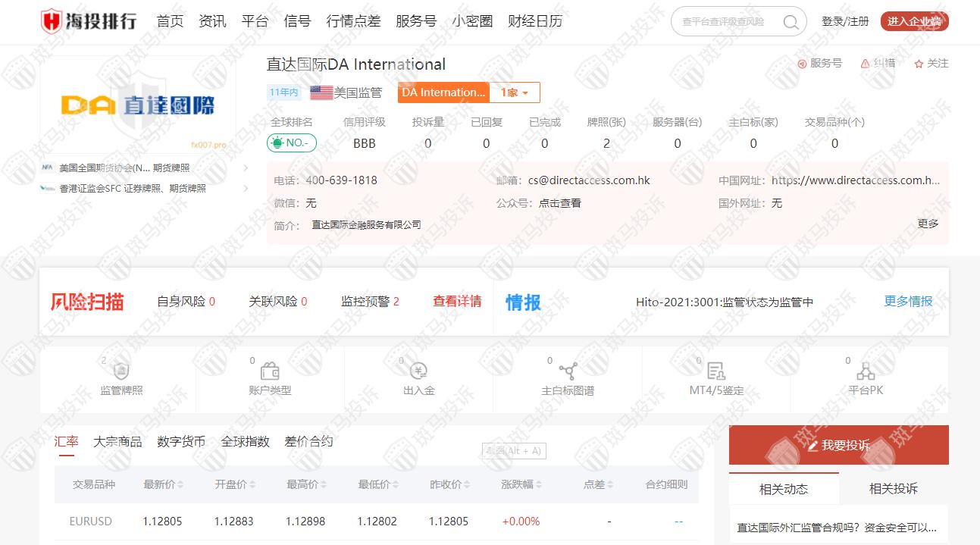Image resolution: width=980 pixels, height=545 pixels.
Task: Sort by 最新价 column
Action: pyautogui.click(x=164, y=484)
